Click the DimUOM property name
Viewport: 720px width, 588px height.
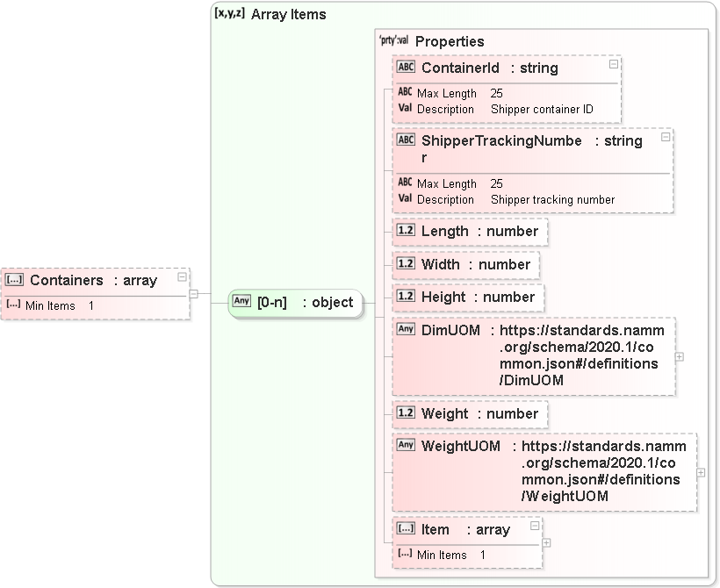(x=450, y=331)
